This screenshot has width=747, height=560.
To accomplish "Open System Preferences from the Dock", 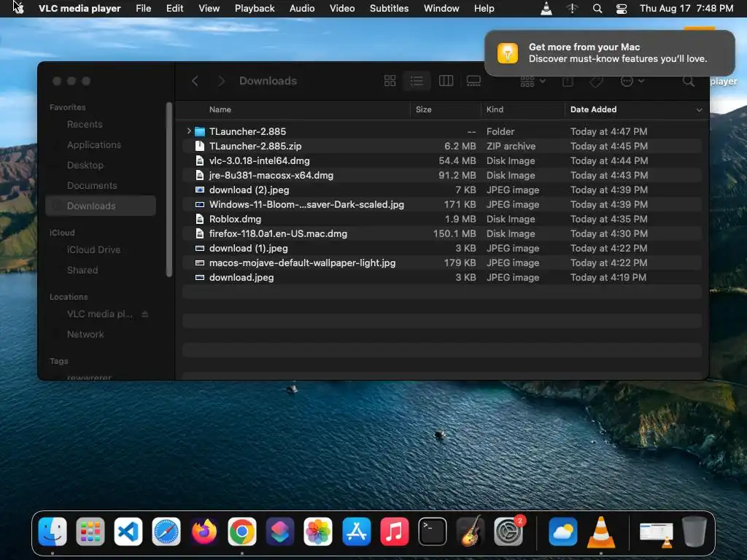I will point(508,531).
